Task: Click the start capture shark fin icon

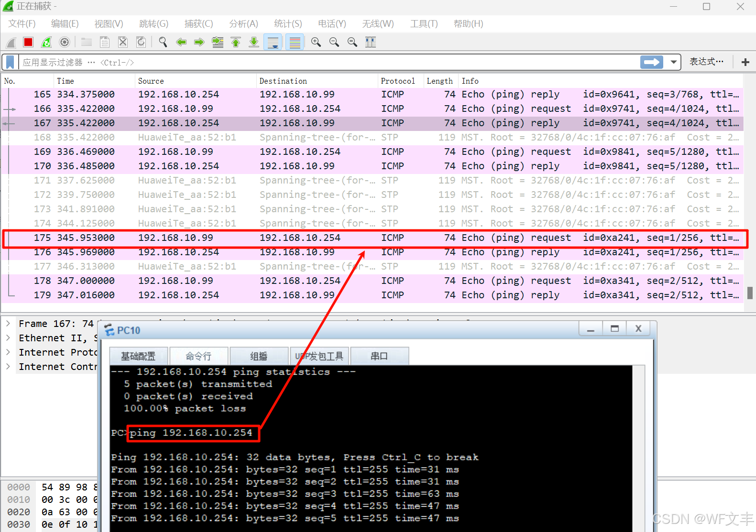Action: click(11, 43)
